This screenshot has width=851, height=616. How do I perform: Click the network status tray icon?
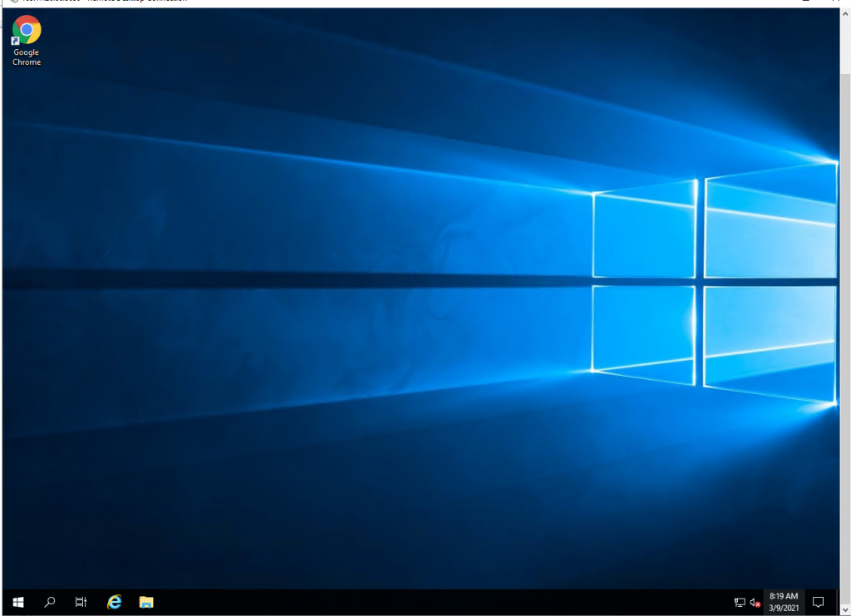(740, 602)
